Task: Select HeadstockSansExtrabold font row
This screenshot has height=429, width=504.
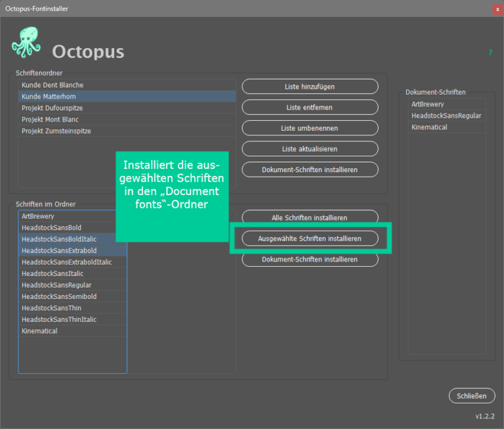Action: [x=73, y=251]
